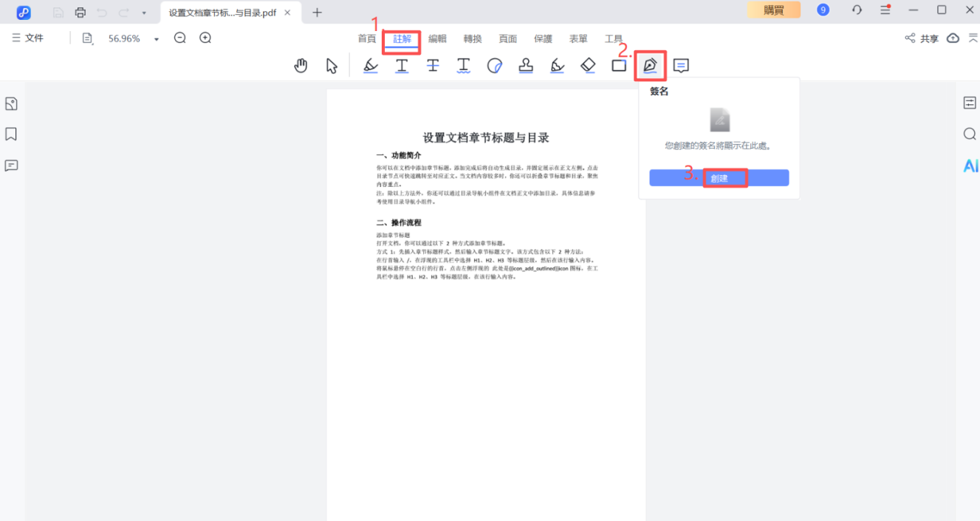The height and width of the screenshot is (521, 980).
Task: Select the text Highlight tool
Action: pyautogui.click(x=370, y=65)
